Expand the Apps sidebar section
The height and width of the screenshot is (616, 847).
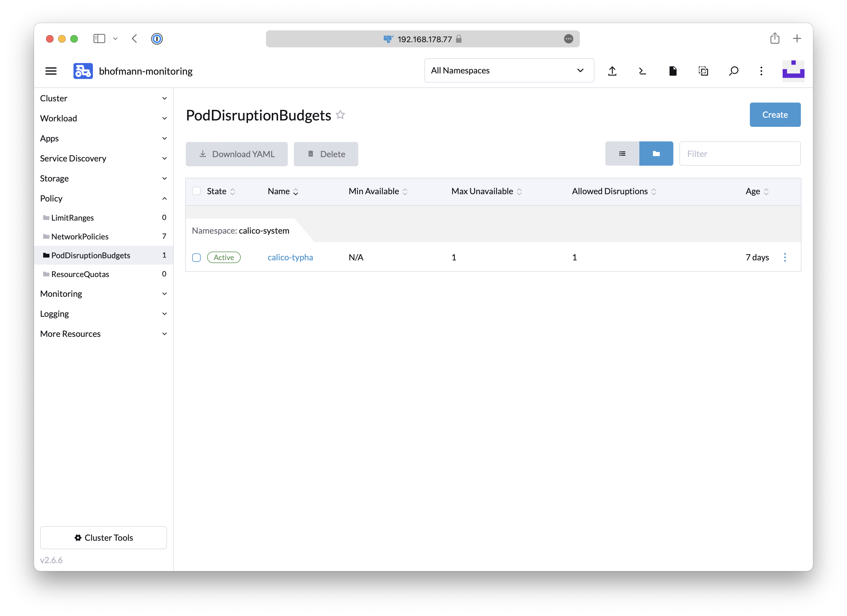click(104, 138)
